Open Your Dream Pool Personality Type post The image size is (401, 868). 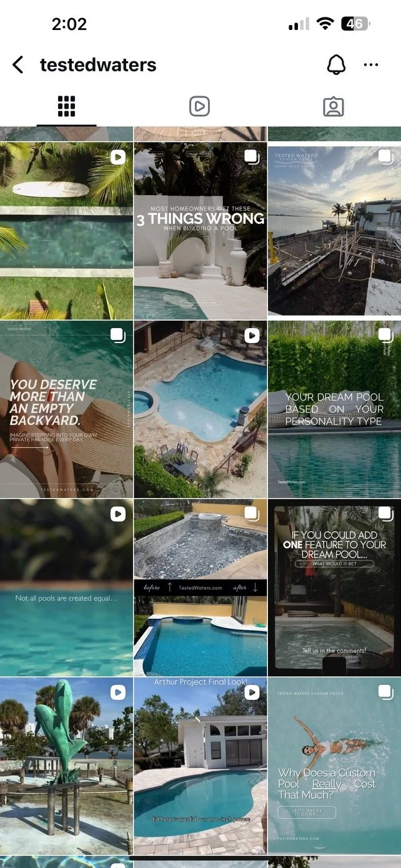click(334, 409)
